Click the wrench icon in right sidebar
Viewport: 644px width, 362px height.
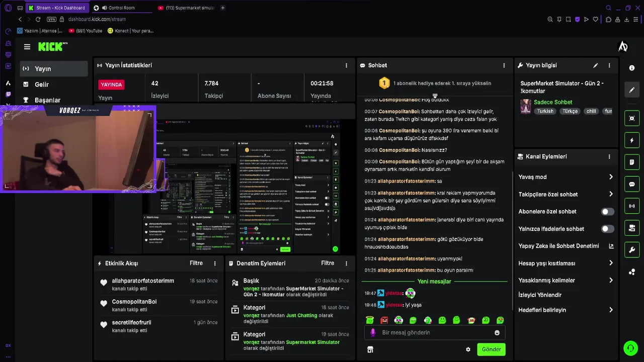(x=632, y=250)
